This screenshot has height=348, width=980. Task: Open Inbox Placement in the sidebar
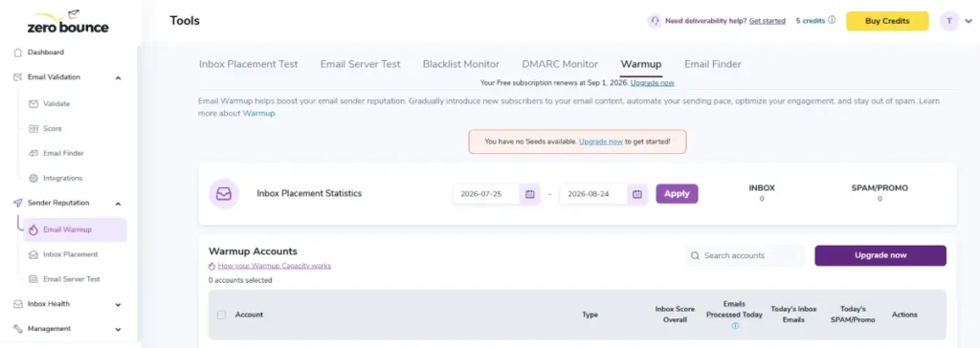[x=71, y=254]
